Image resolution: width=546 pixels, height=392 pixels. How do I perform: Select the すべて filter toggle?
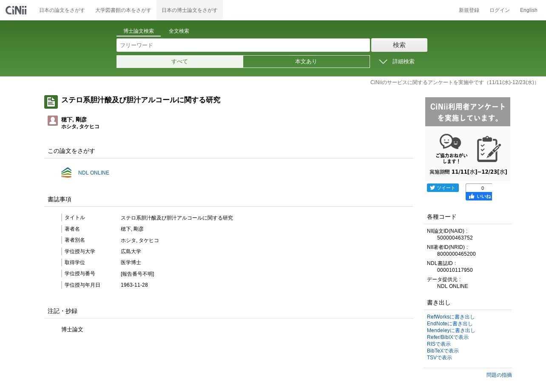tap(179, 62)
